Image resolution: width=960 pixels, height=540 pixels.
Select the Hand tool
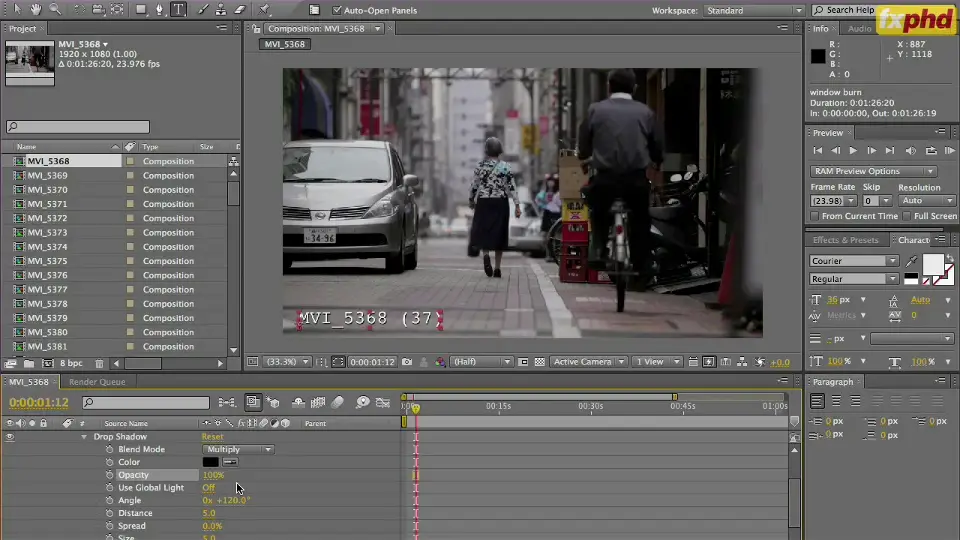pos(36,9)
